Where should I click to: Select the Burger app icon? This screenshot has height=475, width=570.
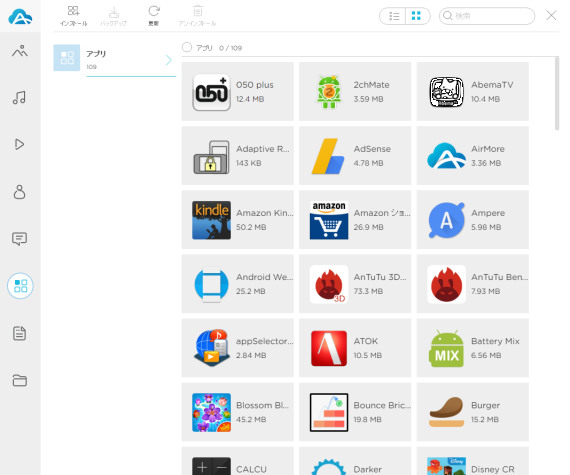pyautogui.click(x=446, y=412)
